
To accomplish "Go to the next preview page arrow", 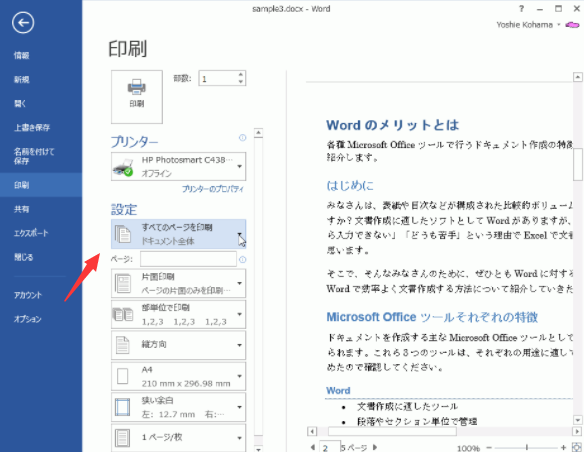I will click(x=375, y=447).
